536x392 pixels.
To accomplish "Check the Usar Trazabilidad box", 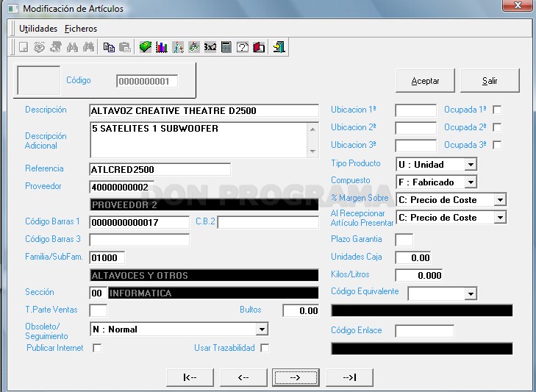I will [265, 348].
